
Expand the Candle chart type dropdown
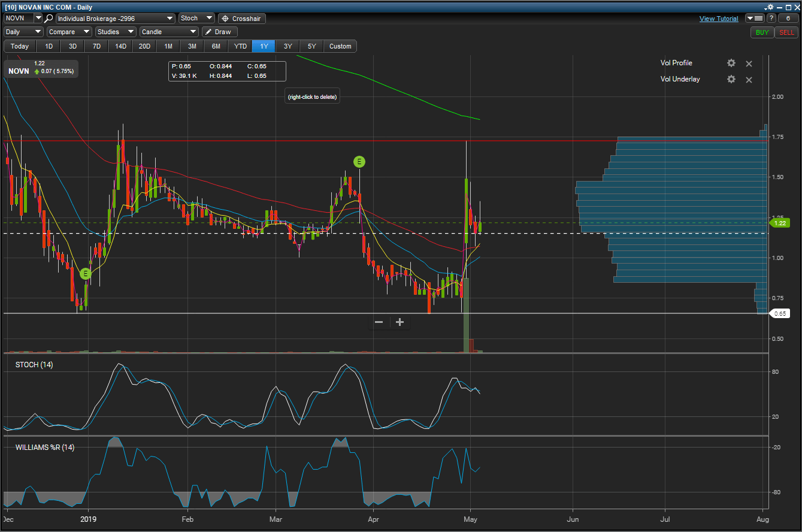169,32
